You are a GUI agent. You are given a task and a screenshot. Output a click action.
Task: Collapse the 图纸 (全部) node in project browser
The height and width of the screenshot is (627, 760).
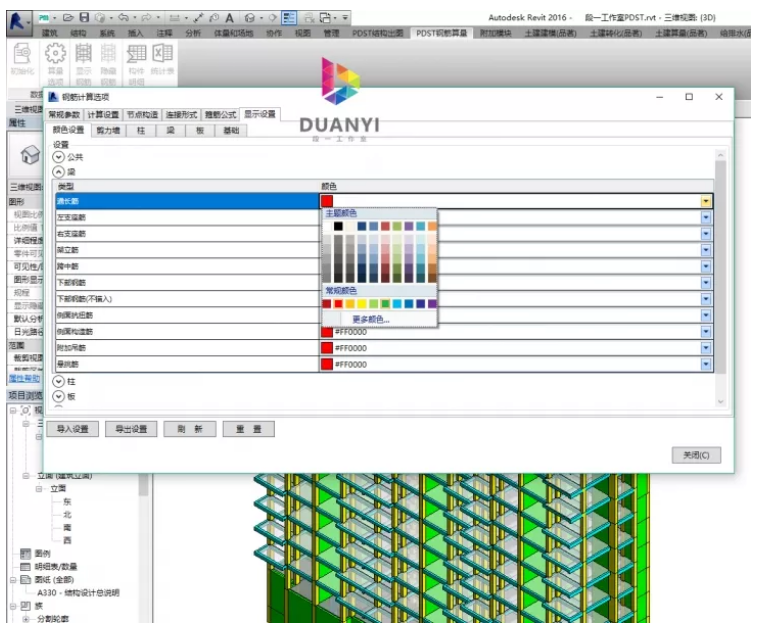(x=13, y=580)
